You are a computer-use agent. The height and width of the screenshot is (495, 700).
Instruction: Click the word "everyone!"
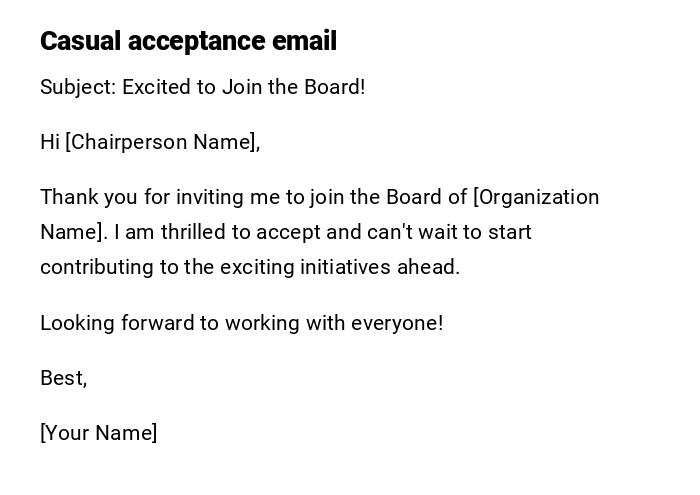click(x=396, y=323)
